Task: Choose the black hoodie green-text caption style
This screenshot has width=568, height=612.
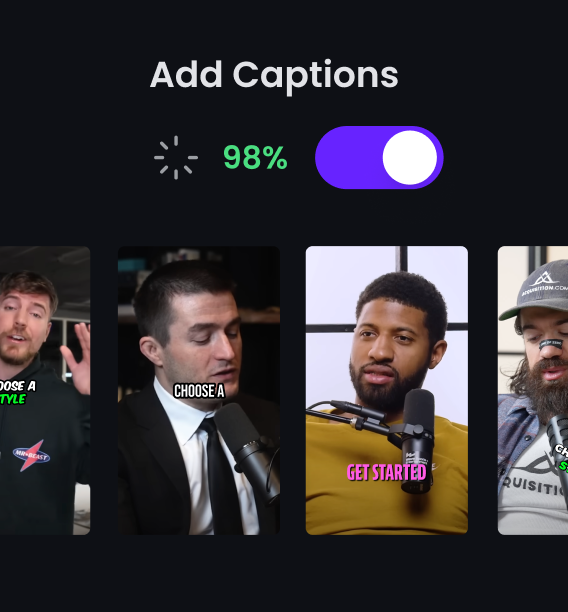Action: click(45, 390)
